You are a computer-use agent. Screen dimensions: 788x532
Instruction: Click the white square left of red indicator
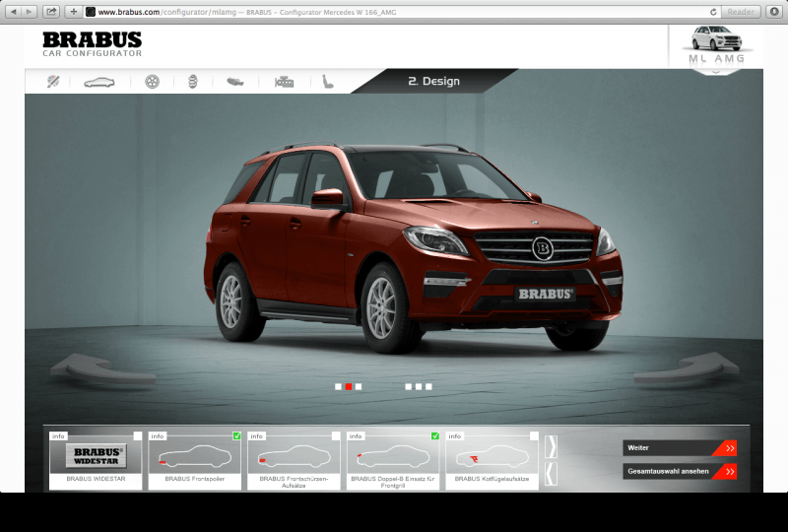pos(338,386)
